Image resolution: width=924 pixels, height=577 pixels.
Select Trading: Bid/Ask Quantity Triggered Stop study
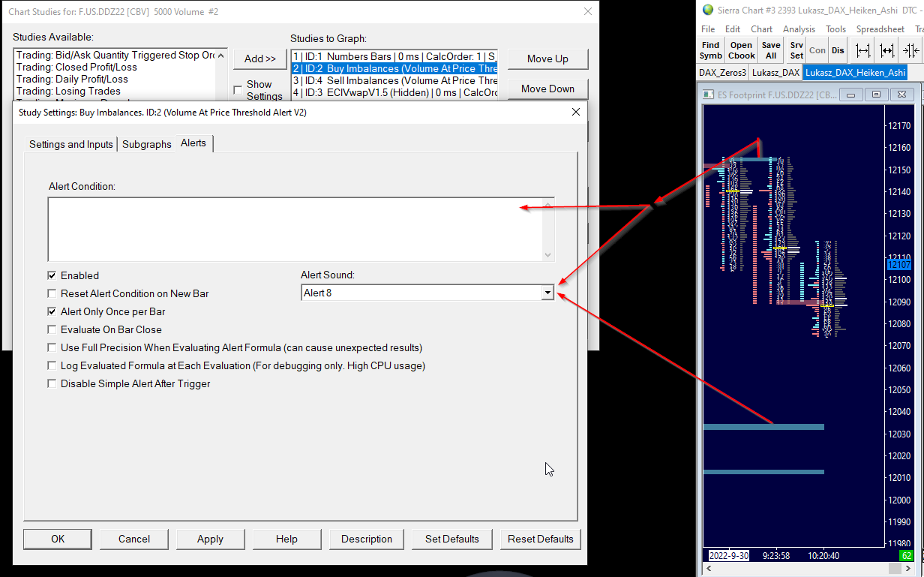(x=115, y=55)
